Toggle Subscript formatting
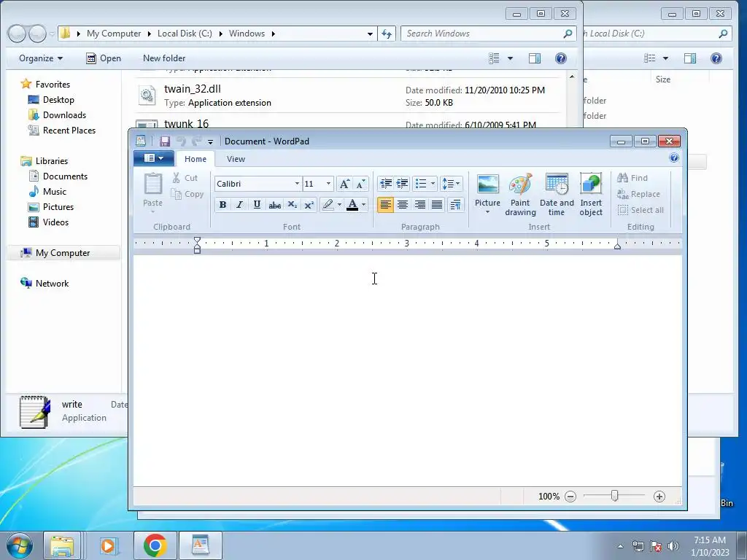Screen dimensions: 747x560 pyautogui.click(x=292, y=205)
